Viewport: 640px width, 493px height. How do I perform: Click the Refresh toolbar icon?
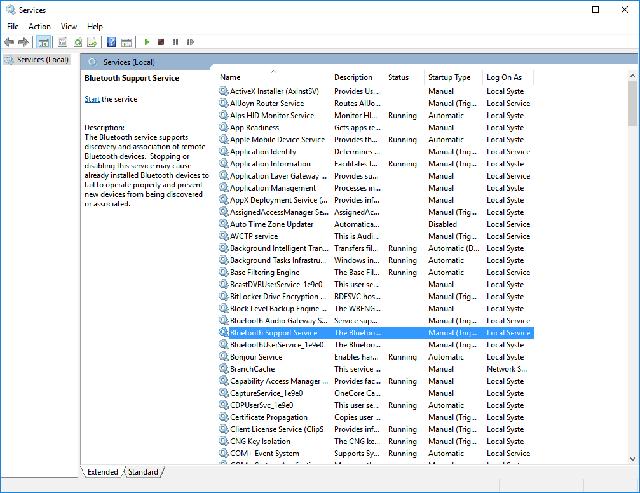[78, 42]
